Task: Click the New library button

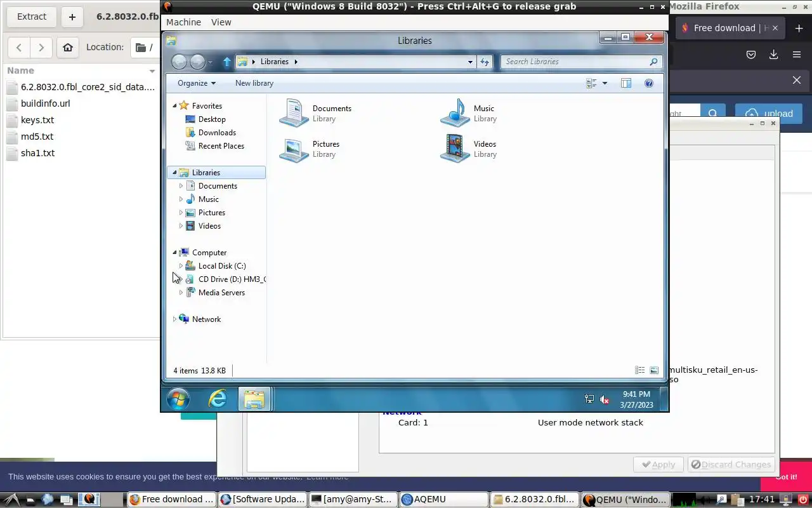Action: (x=254, y=83)
